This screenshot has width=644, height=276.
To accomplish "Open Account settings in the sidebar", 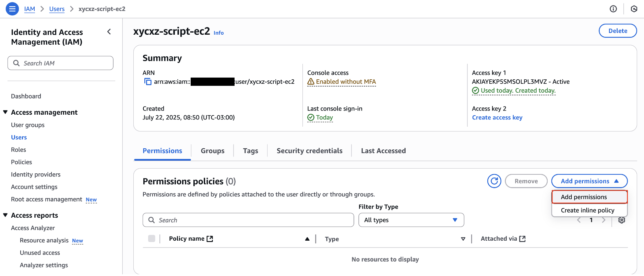I will [34, 187].
